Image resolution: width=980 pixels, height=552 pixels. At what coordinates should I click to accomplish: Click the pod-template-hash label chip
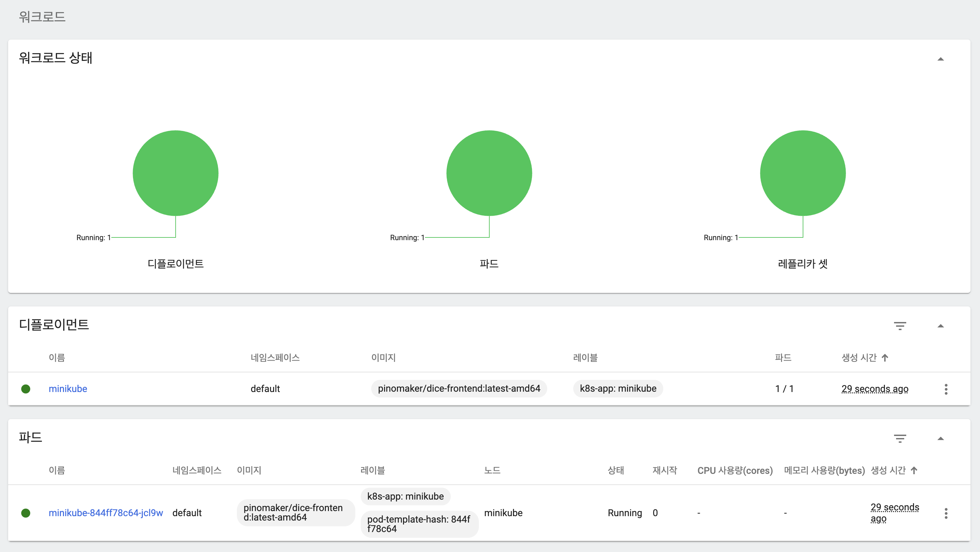[x=419, y=524]
